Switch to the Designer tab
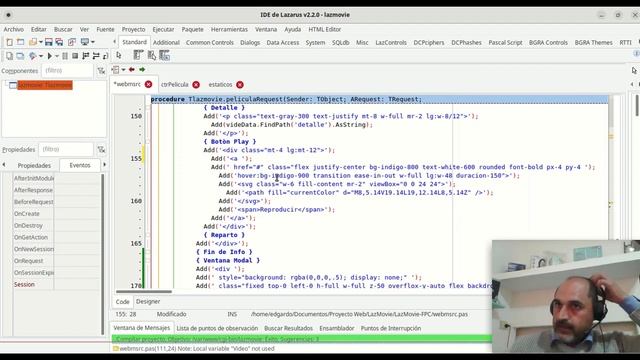The image size is (640, 360). tap(148, 302)
